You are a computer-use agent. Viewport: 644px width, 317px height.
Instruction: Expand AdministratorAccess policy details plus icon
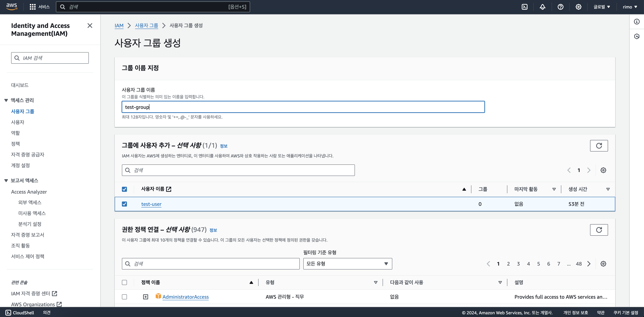[145, 297]
